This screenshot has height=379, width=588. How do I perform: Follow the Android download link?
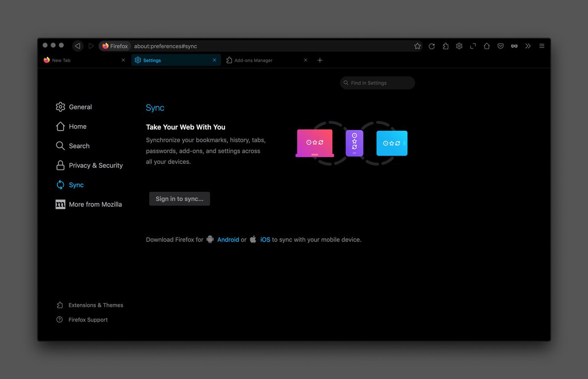pyautogui.click(x=228, y=240)
